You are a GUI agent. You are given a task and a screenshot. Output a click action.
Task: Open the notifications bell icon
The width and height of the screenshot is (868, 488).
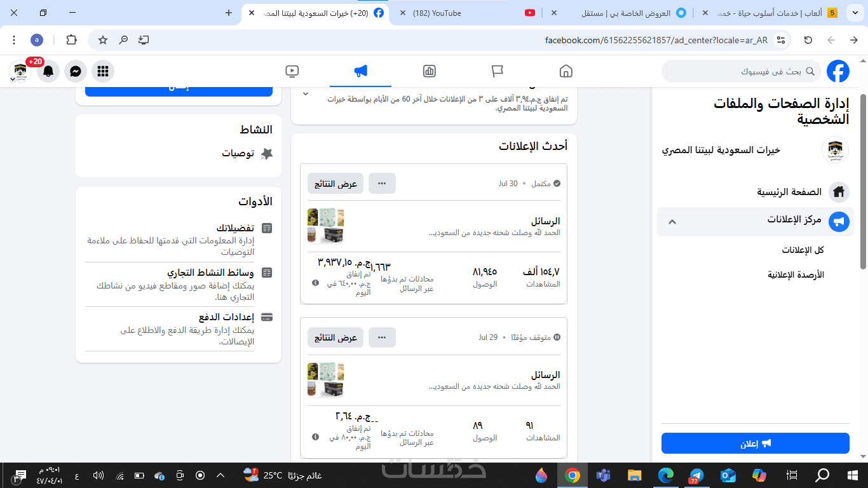tap(48, 71)
